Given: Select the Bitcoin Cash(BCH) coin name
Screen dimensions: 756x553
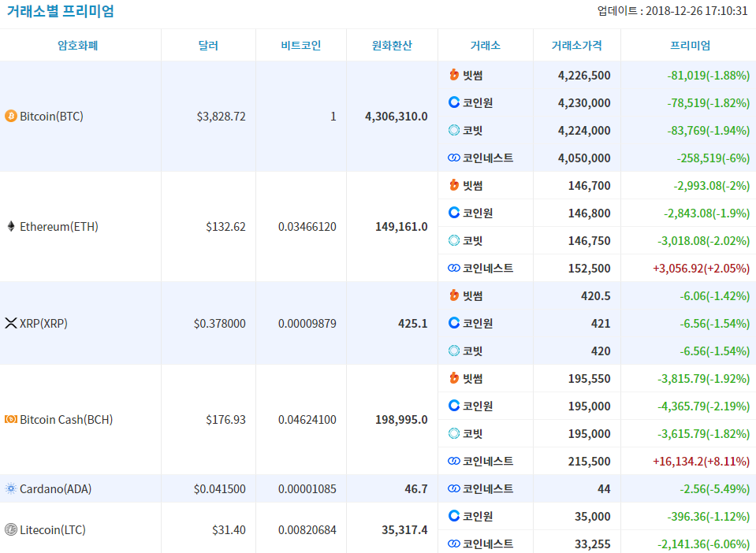Looking at the screenshot, I should click(x=66, y=420).
